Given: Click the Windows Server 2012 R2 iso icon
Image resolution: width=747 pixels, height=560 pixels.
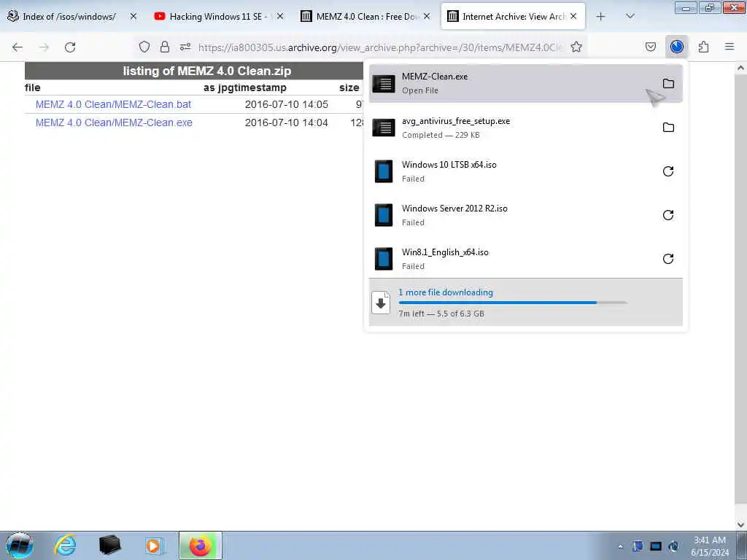Looking at the screenshot, I should click(x=384, y=215).
